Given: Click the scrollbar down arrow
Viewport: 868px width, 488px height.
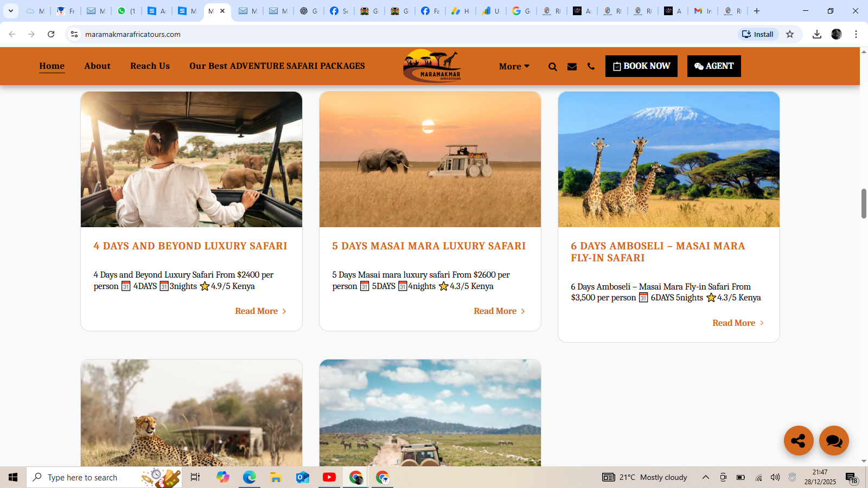Looking at the screenshot, I should click(864, 461).
